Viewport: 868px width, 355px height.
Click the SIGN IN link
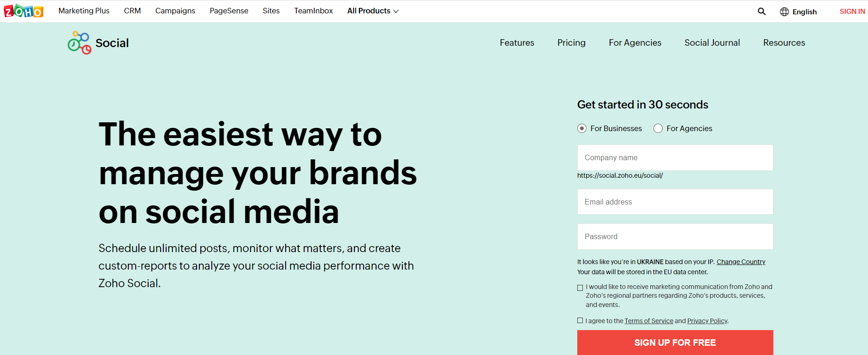pos(852,12)
